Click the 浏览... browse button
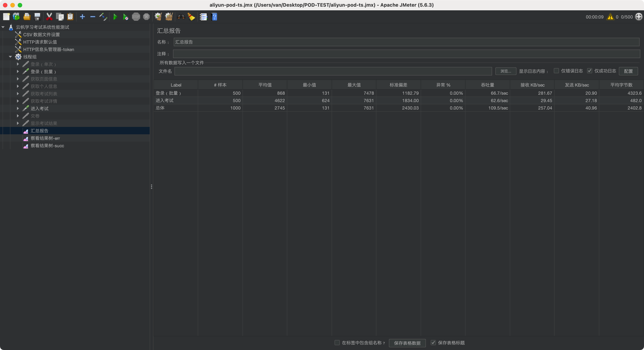This screenshot has width=644, height=350. pos(506,71)
